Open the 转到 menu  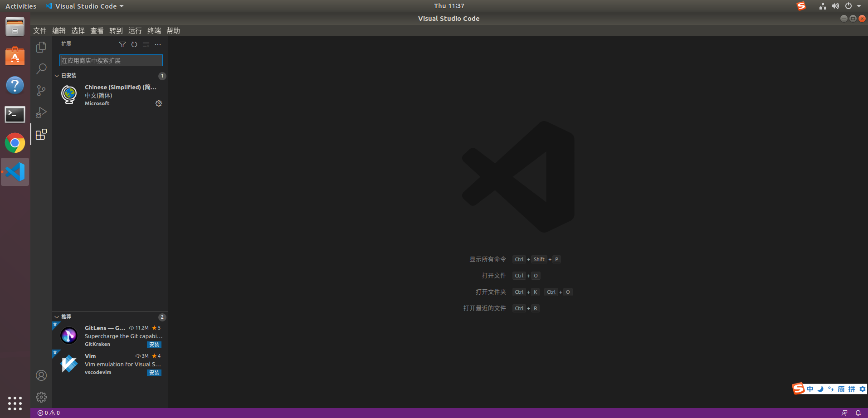(116, 30)
